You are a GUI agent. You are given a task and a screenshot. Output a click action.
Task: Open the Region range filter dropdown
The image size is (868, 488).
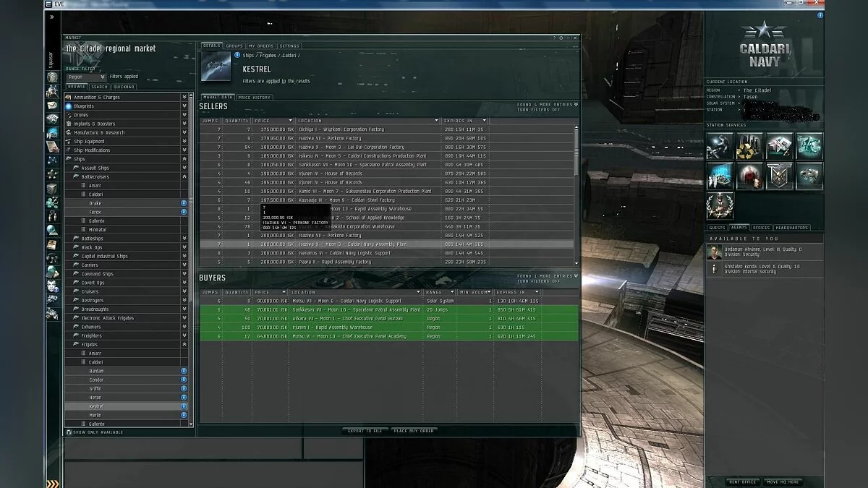86,76
